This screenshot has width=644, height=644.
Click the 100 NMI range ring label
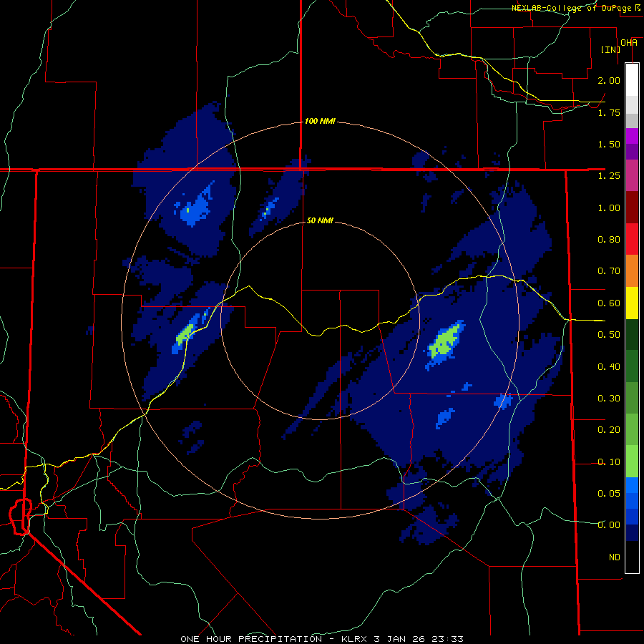(x=320, y=121)
